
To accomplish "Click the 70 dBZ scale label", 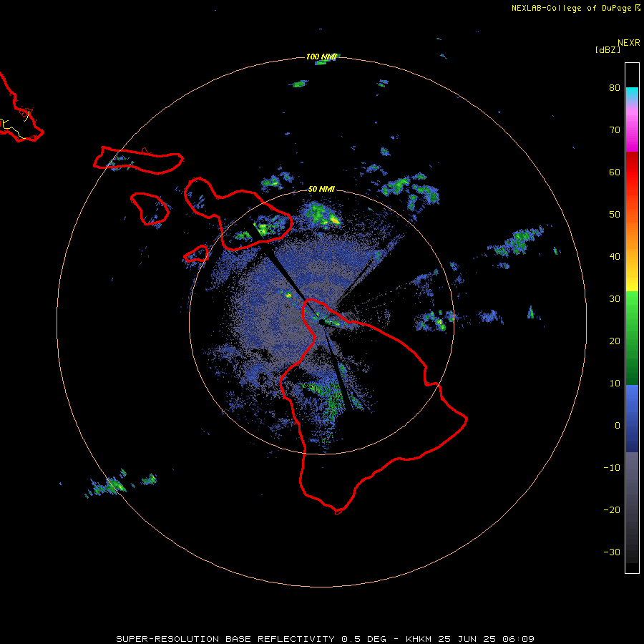I will click(x=615, y=130).
